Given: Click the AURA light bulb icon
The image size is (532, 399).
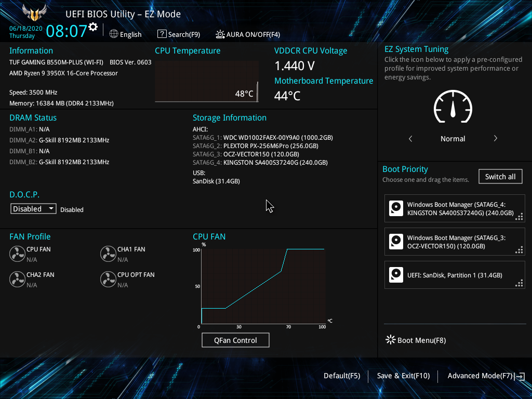Looking at the screenshot, I should tap(220, 34).
